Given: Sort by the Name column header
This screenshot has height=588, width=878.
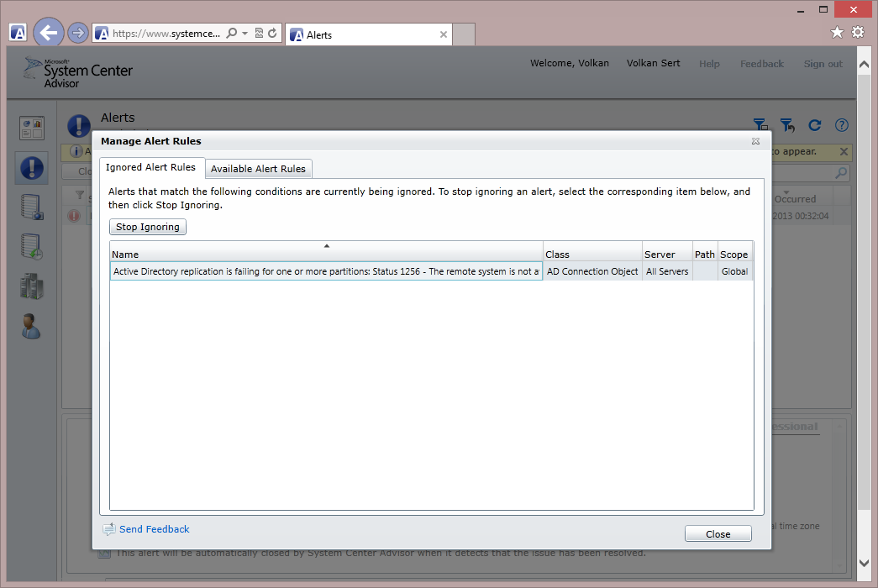Looking at the screenshot, I should coord(327,251).
